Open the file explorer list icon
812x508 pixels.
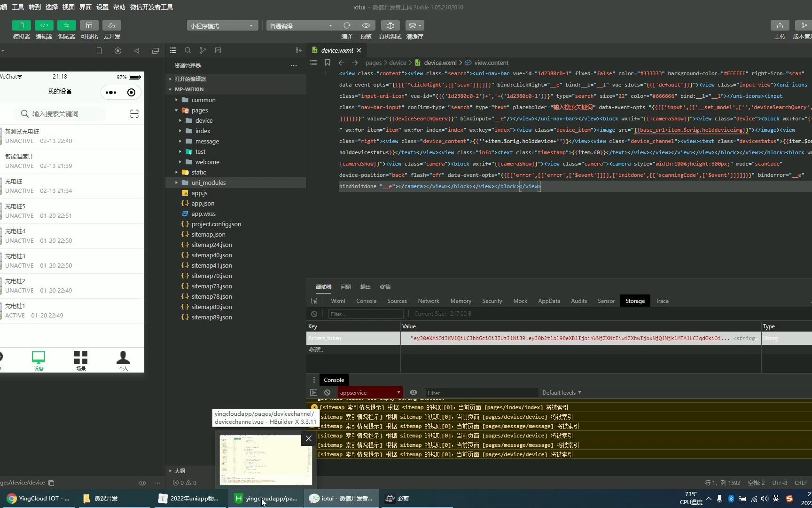[x=173, y=50]
